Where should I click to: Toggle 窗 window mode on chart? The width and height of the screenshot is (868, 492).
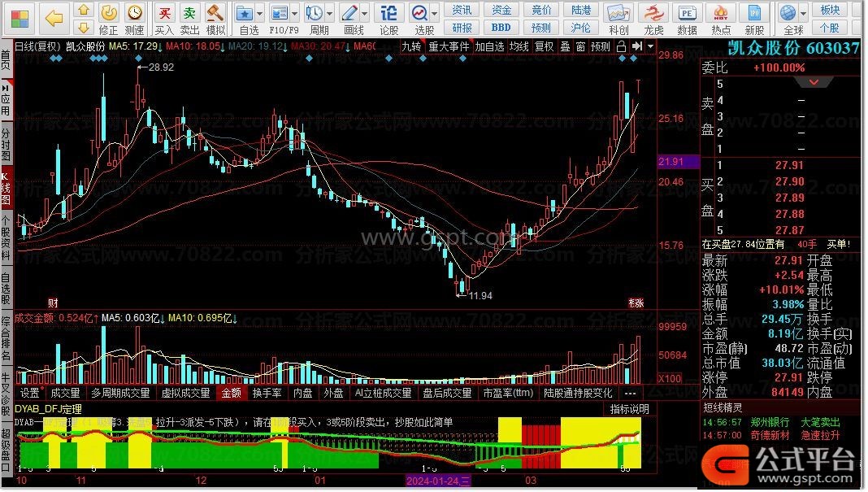(x=580, y=46)
